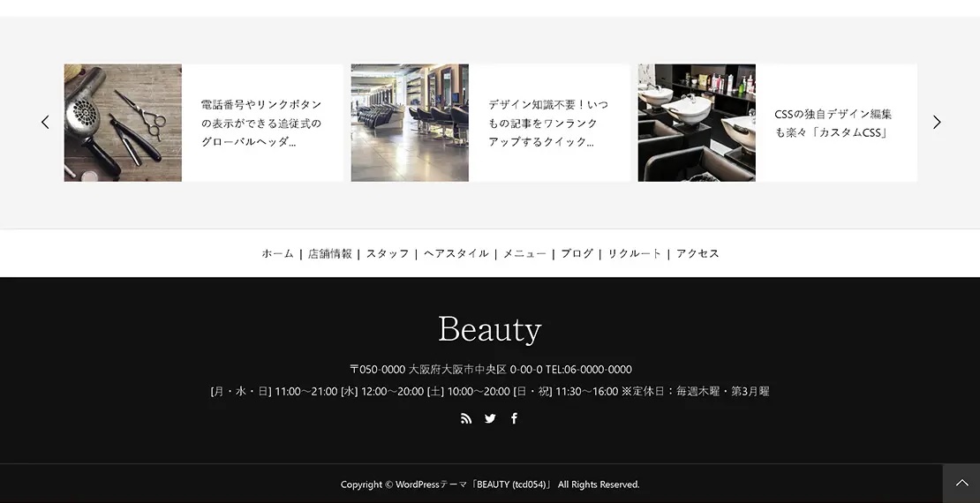Select the ホーム menu item
980x503 pixels.
pos(277,253)
